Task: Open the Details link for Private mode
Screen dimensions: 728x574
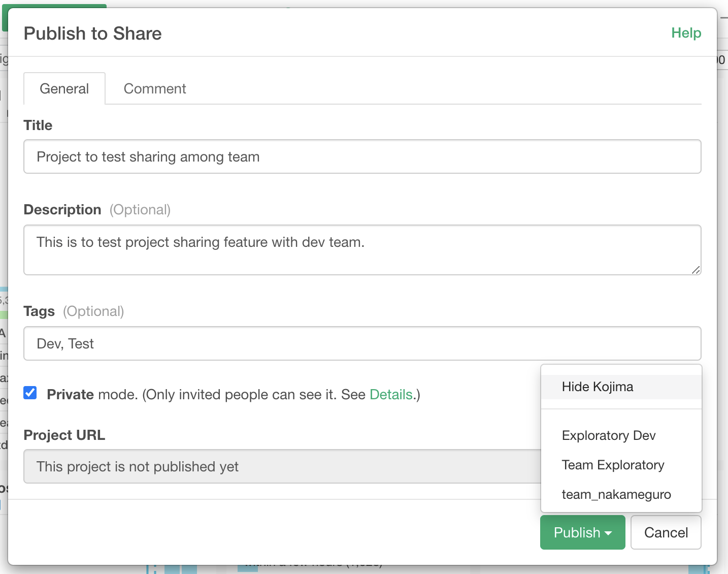Action: [x=390, y=395]
